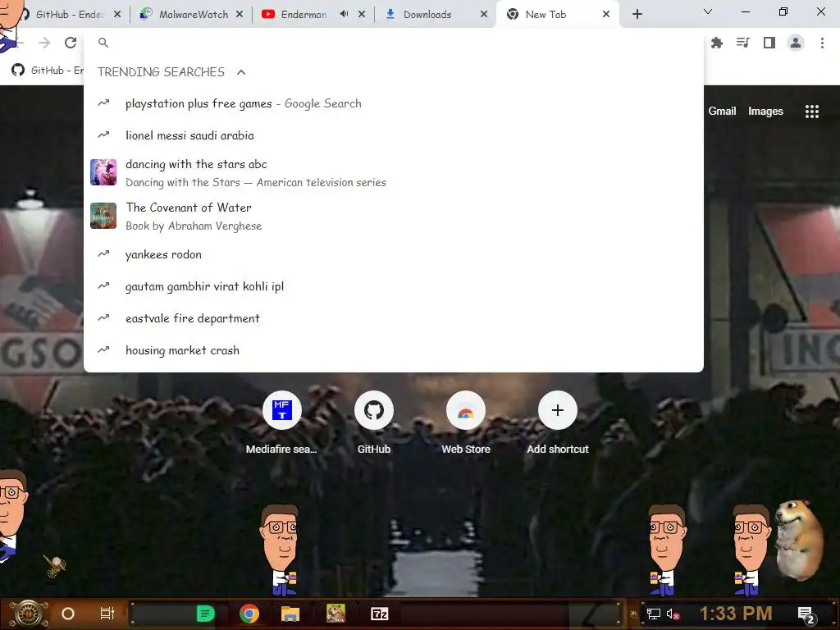Click the Covenant of Water book thumbnail
Viewport: 840px width, 630px height.
click(x=103, y=216)
